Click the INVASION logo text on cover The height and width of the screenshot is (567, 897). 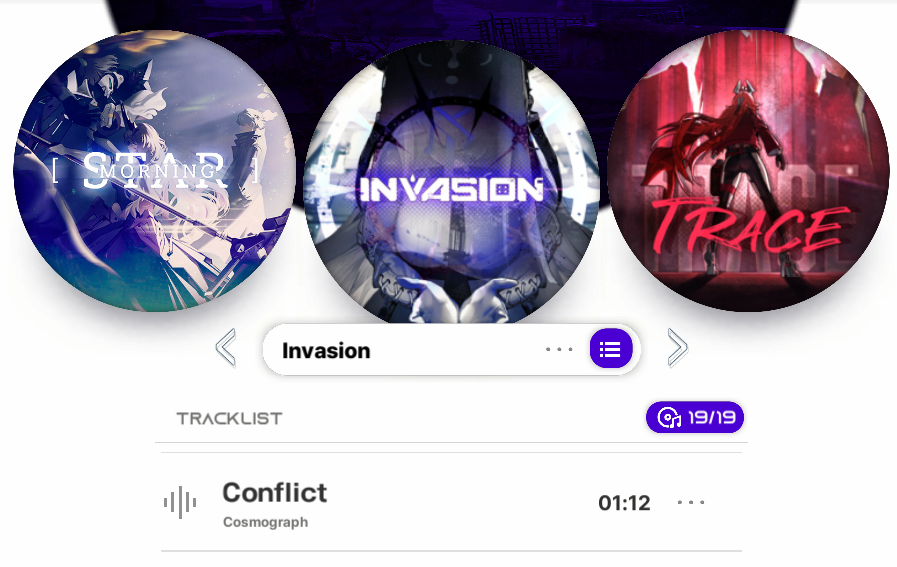pyautogui.click(x=451, y=189)
